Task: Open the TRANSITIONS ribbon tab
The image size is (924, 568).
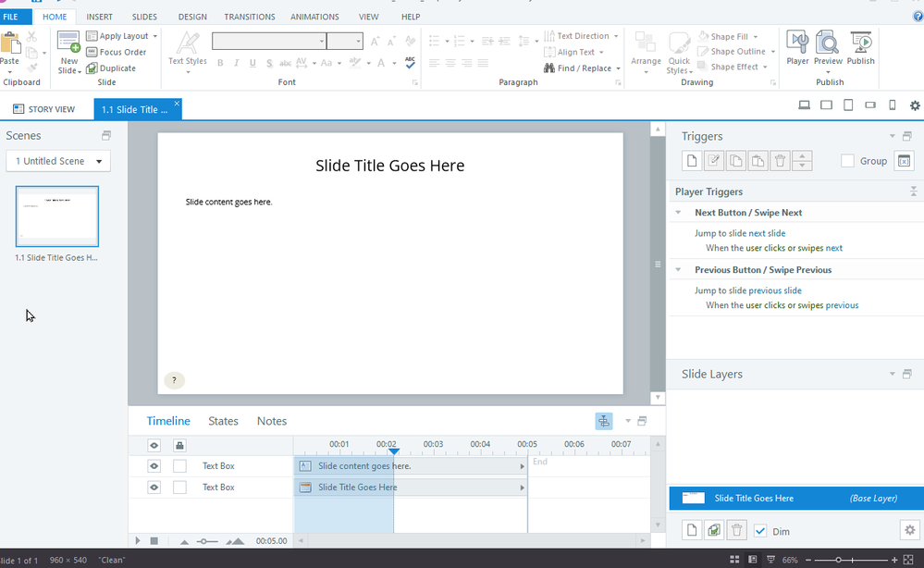Action: 249,17
